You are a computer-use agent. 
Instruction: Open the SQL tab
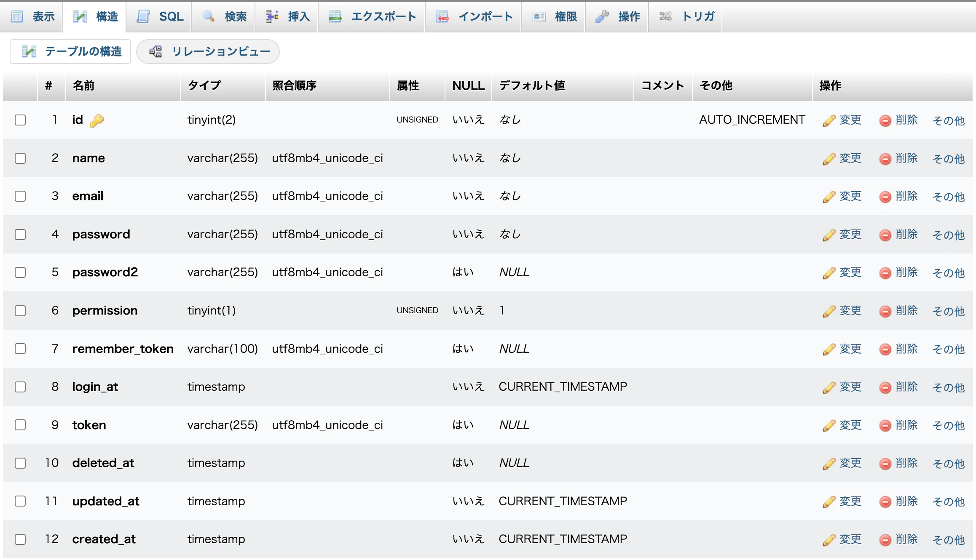[x=159, y=16]
